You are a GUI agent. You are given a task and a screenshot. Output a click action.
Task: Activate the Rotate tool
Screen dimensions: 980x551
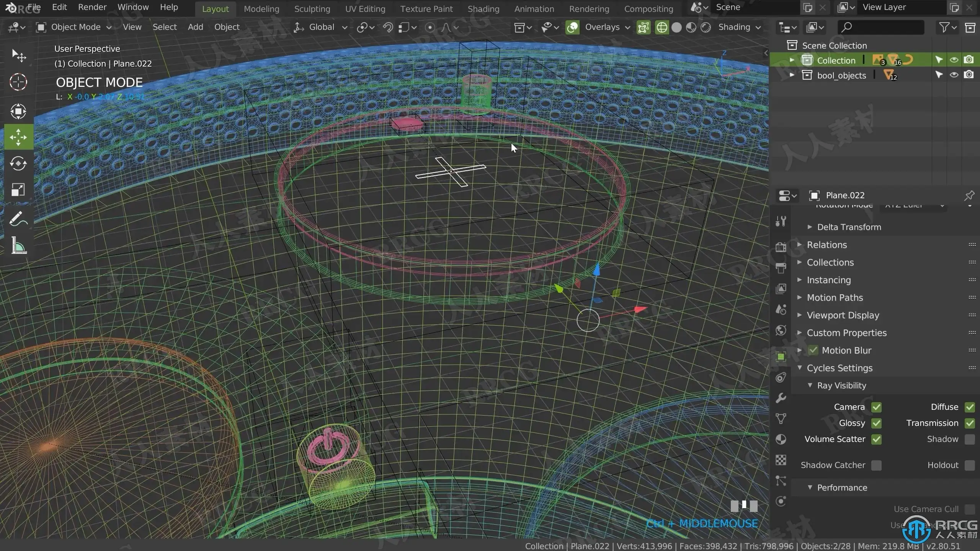(x=18, y=164)
